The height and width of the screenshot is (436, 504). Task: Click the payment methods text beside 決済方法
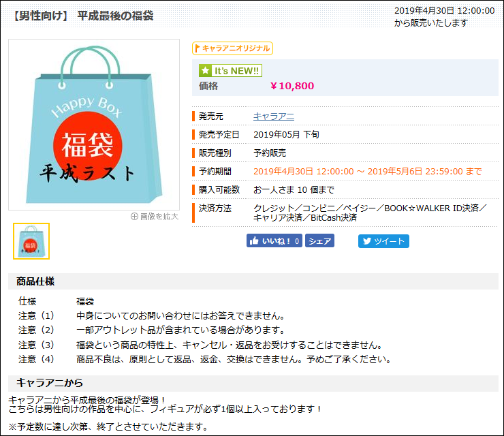370,213
